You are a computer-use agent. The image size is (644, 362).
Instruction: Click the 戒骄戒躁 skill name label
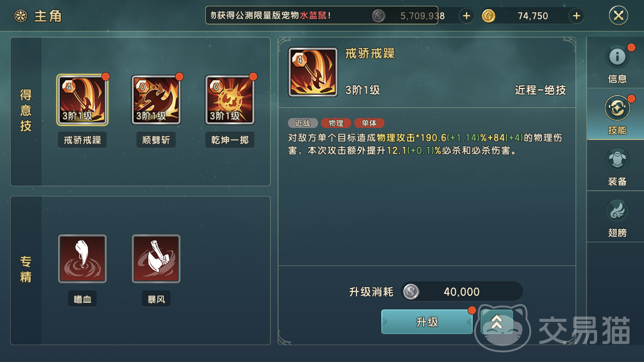[83, 140]
